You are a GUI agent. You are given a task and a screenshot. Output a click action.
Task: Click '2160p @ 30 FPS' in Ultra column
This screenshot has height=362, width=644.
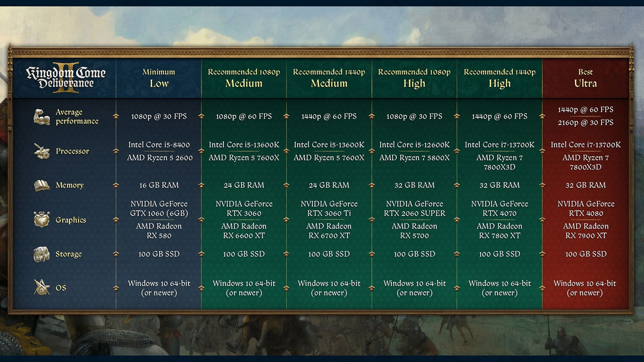(x=586, y=122)
